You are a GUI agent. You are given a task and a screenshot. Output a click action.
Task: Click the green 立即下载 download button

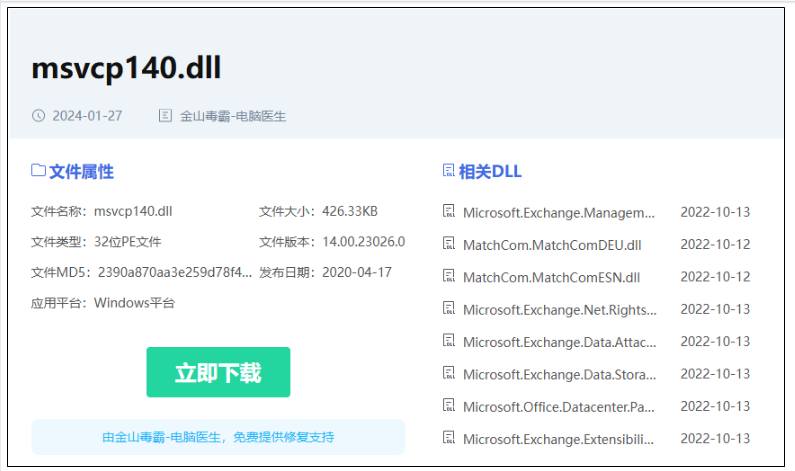[218, 372]
